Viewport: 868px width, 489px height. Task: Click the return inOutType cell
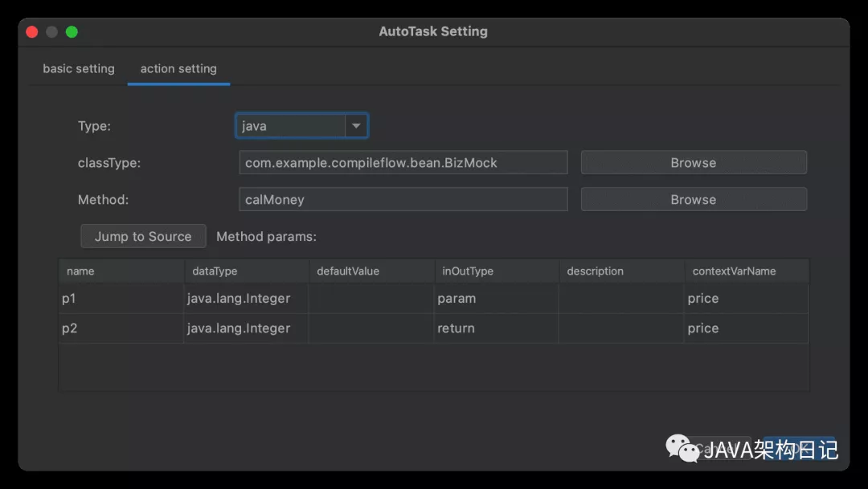(x=497, y=328)
